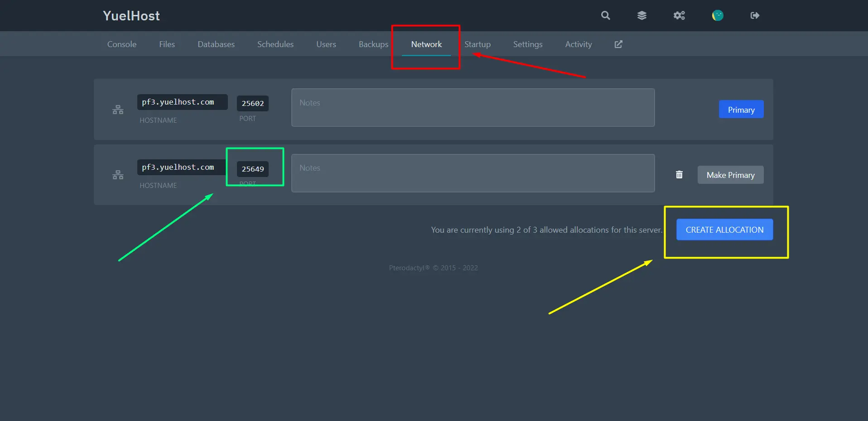Open the account avatar icon
This screenshot has height=421, width=868.
tap(717, 16)
